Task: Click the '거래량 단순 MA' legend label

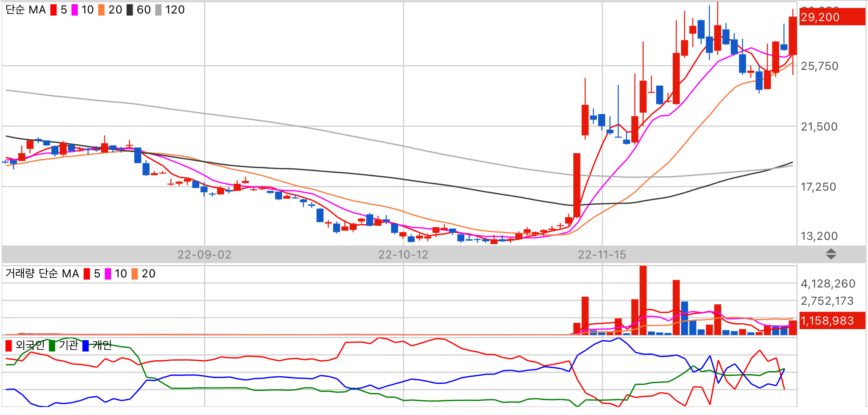Action: tap(42, 274)
